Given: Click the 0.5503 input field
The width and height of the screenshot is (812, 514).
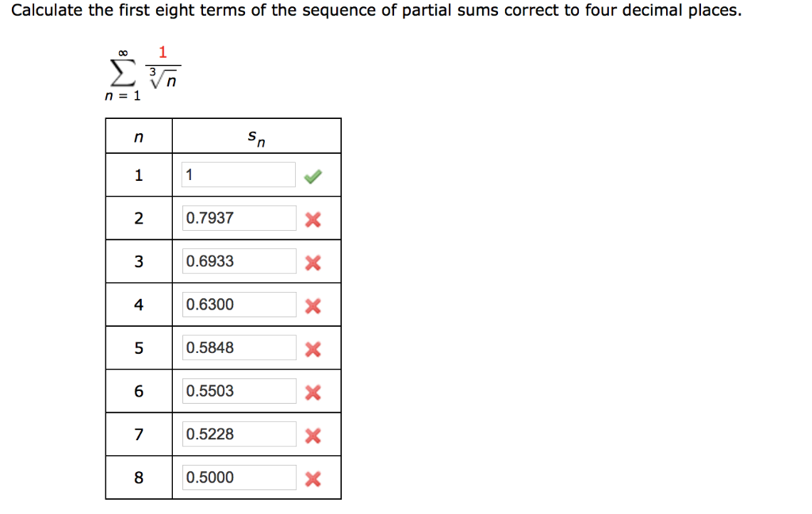Looking at the screenshot, I should pos(238,389).
